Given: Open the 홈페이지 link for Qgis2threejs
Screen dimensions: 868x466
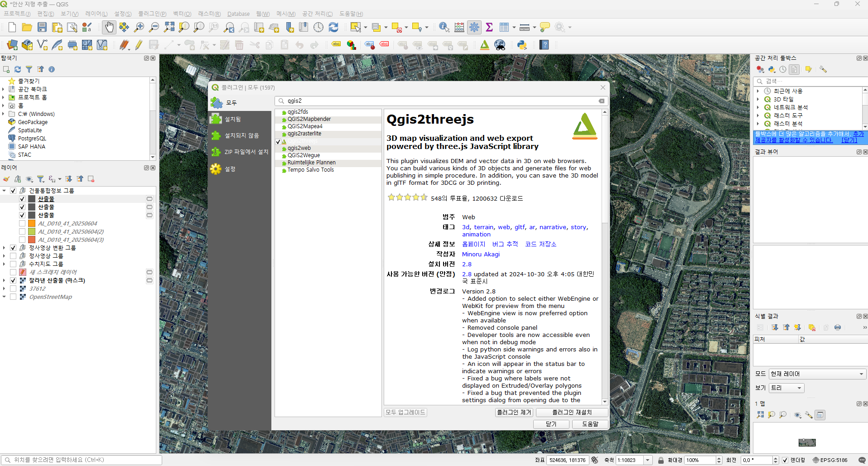Looking at the screenshot, I should (473, 244).
